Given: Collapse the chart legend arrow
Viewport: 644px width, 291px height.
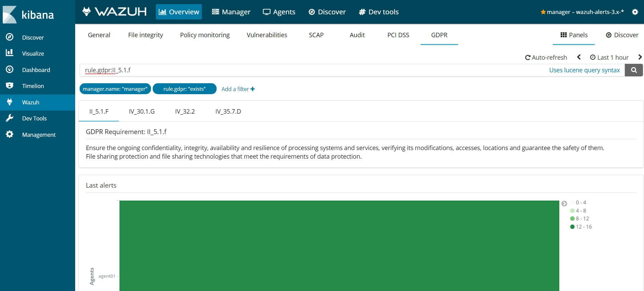Looking at the screenshot, I should coord(564,203).
